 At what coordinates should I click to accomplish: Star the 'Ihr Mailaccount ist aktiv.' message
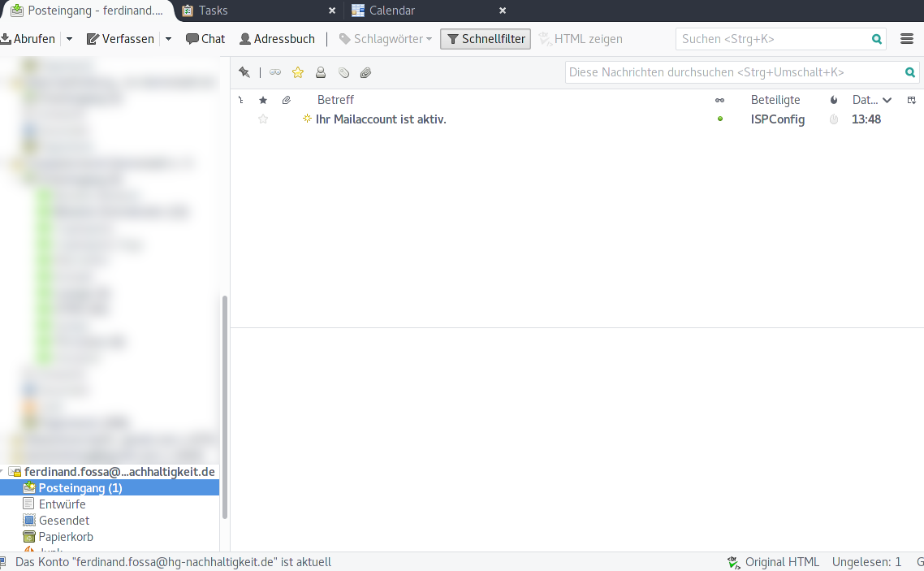263,119
